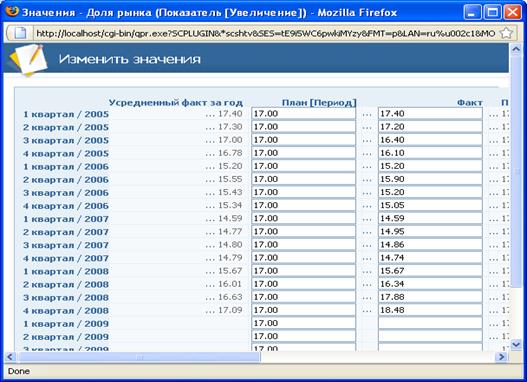Click the ellipsis left of Fact field 15.67
Image resolution: width=527 pixels, height=382 pixels.
tap(367, 272)
